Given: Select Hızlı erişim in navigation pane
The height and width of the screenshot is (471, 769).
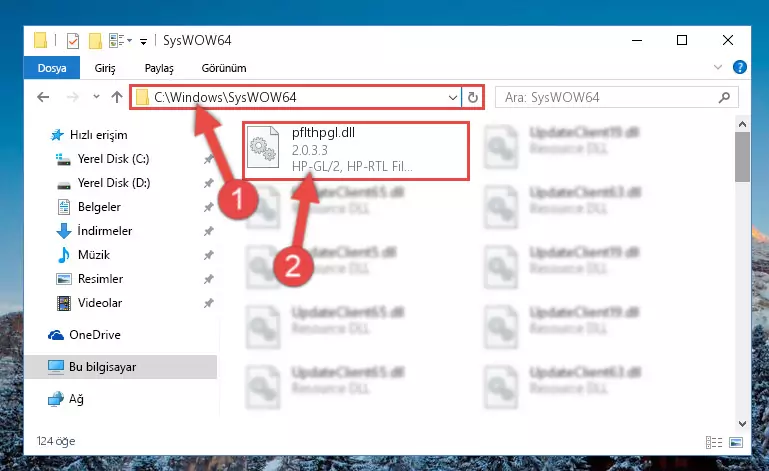Looking at the screenshot, I should click(x=89, y=135).
